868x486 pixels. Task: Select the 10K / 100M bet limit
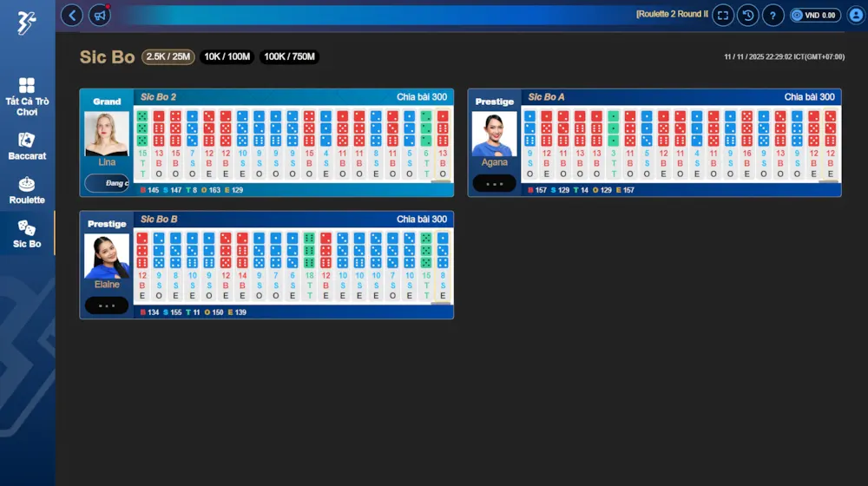click(227, 57)
